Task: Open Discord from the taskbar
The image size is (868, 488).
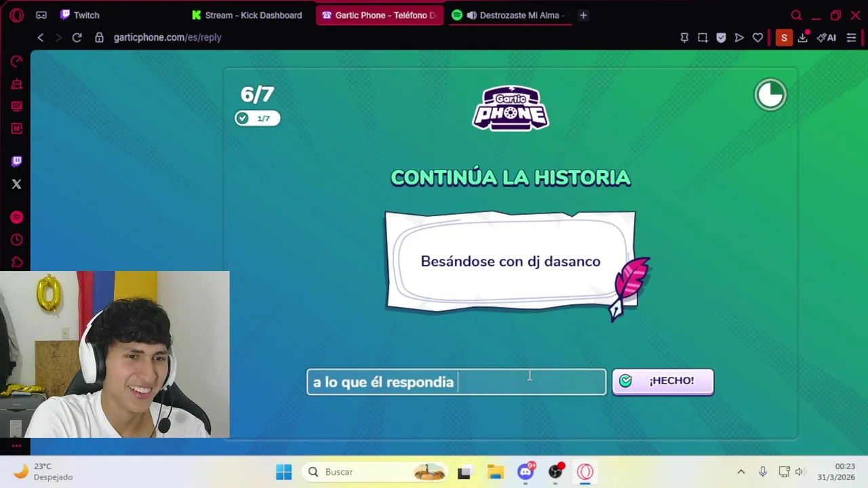Action: coord(526,472)
